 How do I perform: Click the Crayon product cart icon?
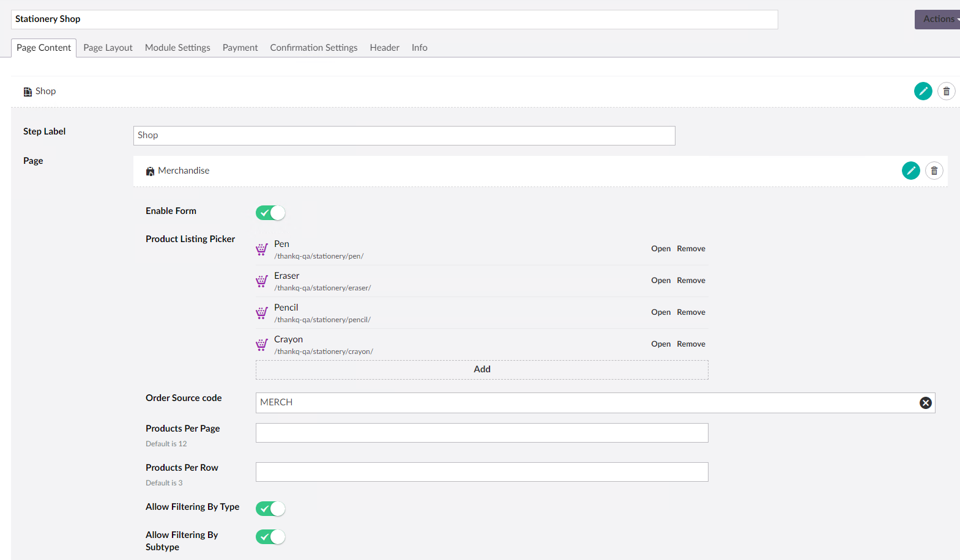[x=262, y=345]
